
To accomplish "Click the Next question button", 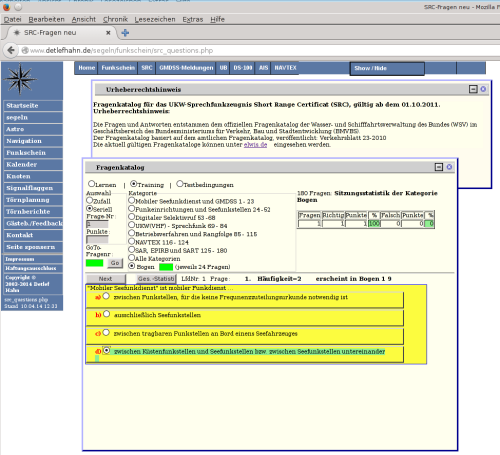I will (106, 279).
